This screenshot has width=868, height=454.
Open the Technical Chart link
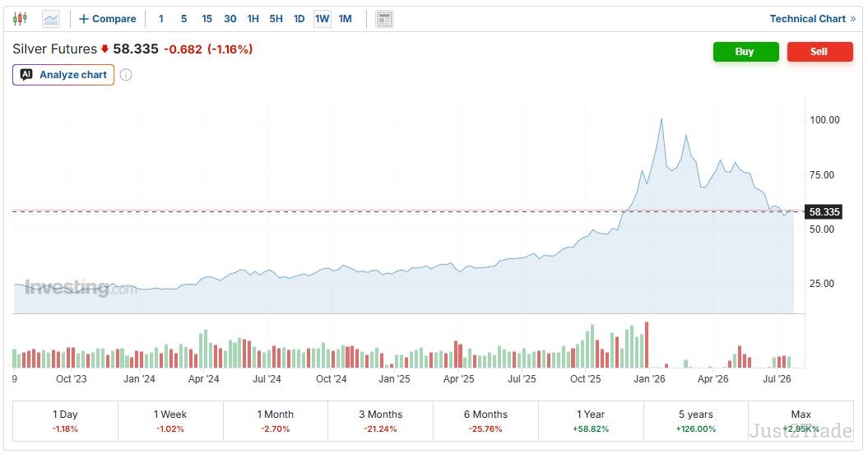[x=813, y=19]
